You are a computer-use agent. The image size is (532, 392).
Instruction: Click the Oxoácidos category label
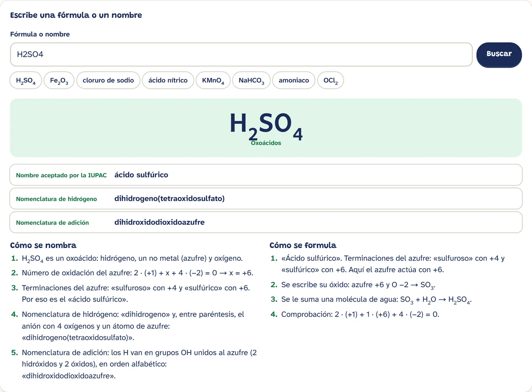[x=266, y=143]
